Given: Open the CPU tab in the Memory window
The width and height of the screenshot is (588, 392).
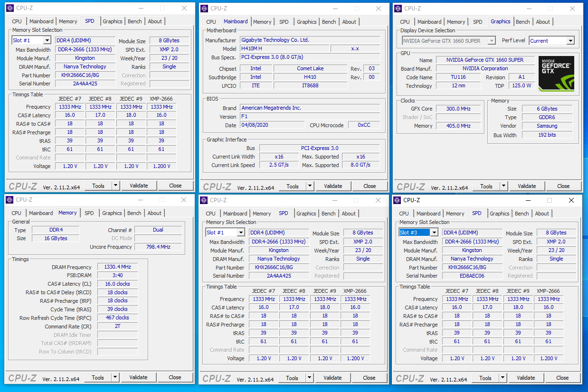Looking at the screenshot, I should coord(17,213).
